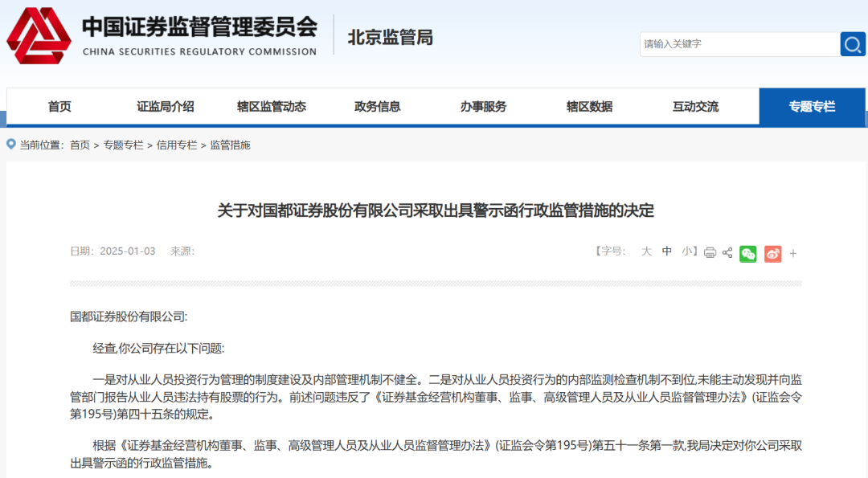Share article to WeChat
The image size is (868, 478).
point(748,253)
